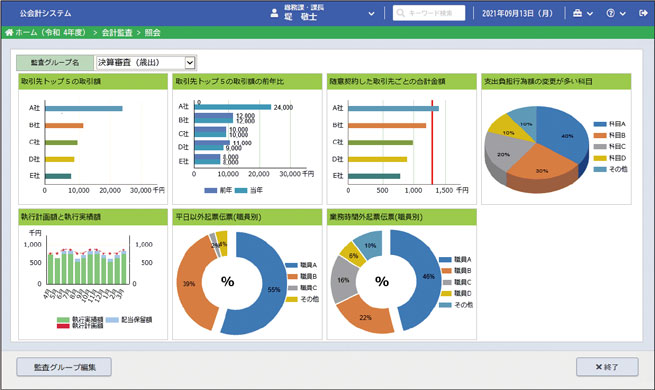This screenshot has height=390, width=655.
Task: Click the search magnifier icon
Action: coord(400,13)
